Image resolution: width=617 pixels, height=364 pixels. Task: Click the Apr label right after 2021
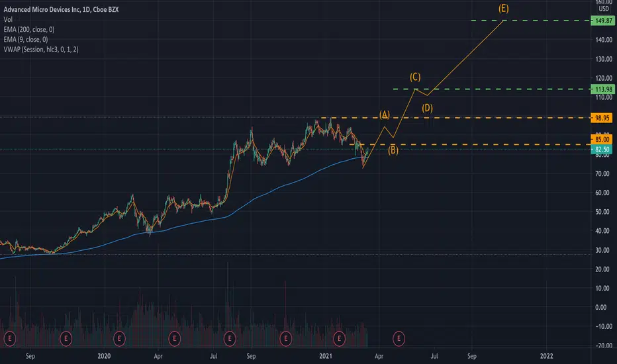[379, 356]
